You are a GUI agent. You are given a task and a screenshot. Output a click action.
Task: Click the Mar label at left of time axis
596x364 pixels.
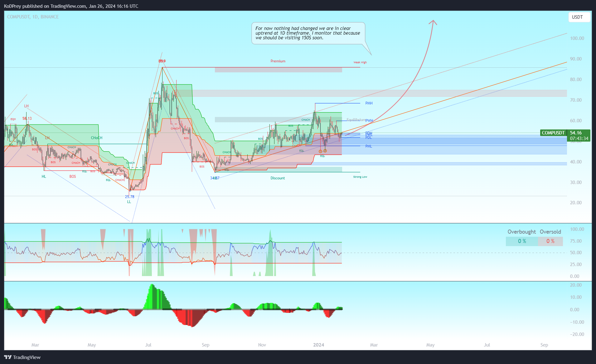pyautogui.click(x=35, y=345)
